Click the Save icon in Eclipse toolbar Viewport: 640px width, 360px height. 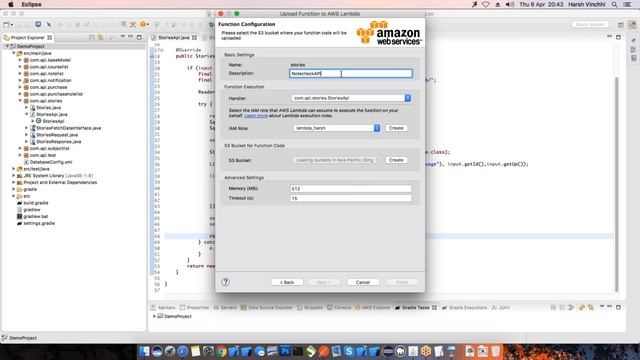point(38,24)
